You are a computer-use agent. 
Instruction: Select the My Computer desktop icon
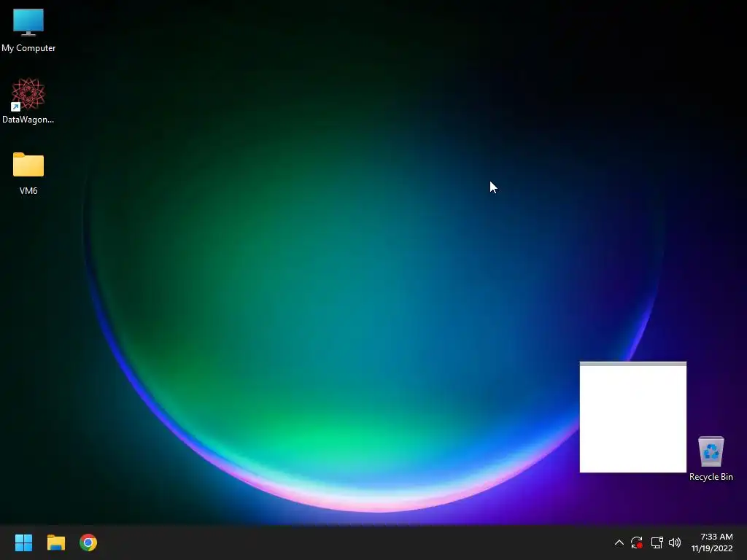point(28,23)
